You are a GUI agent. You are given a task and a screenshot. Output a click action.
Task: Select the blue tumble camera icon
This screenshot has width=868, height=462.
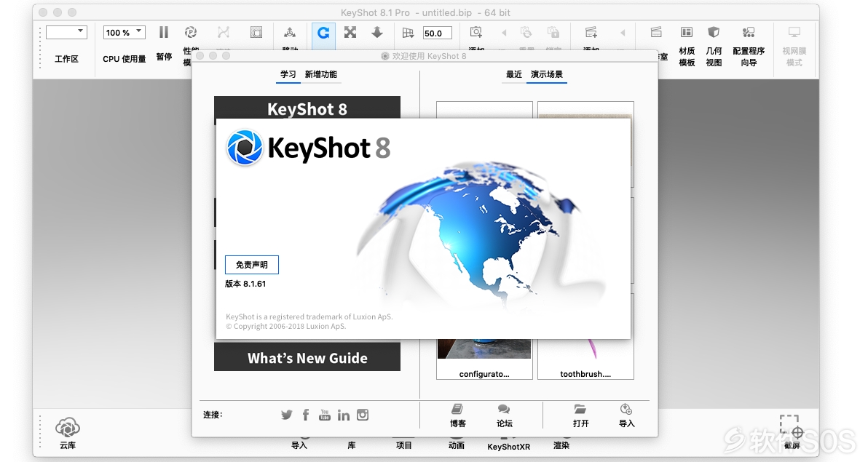coord(323,33)
